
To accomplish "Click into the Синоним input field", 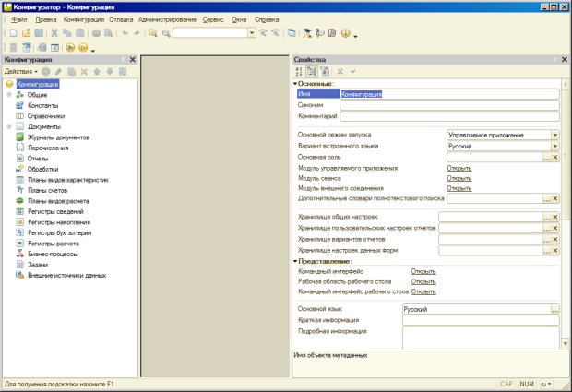I will (x=449, y=105).
